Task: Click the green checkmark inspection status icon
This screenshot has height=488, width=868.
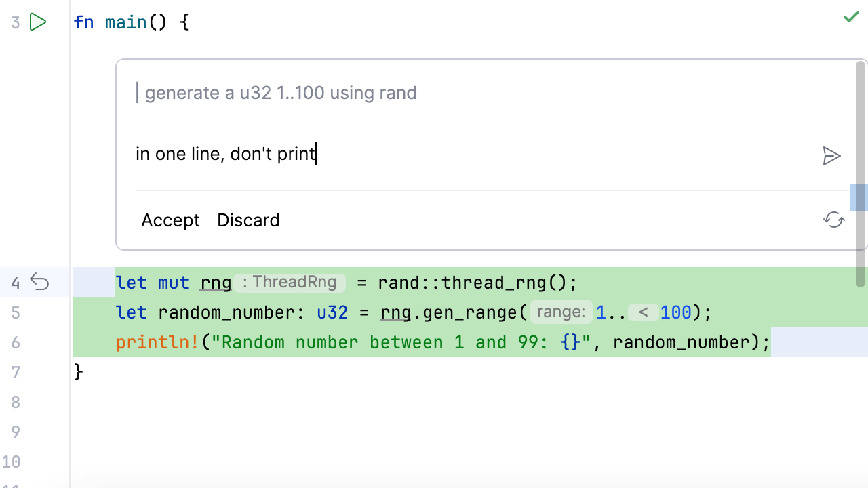Action: click(x=851, y=17)
